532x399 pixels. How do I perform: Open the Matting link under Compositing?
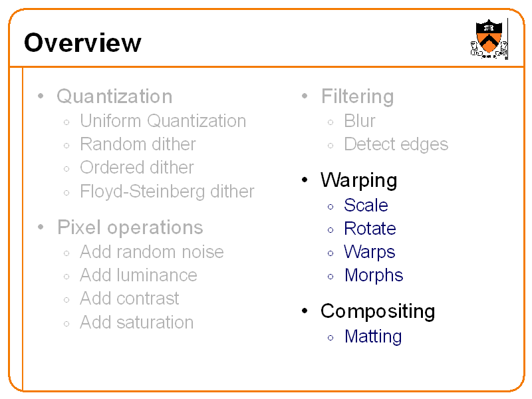click(373, 336)
